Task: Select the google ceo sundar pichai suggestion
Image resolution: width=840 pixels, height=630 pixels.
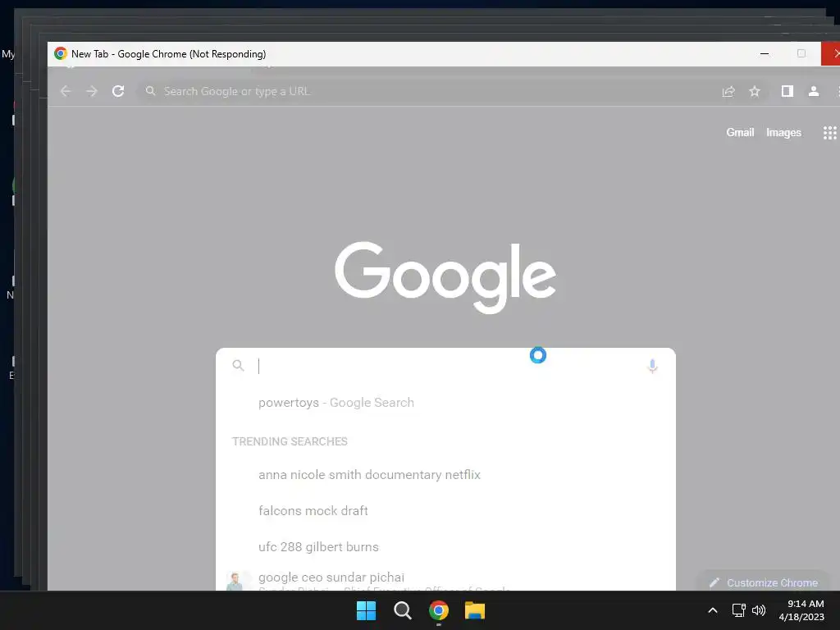Action: click(x=445, y=578)
